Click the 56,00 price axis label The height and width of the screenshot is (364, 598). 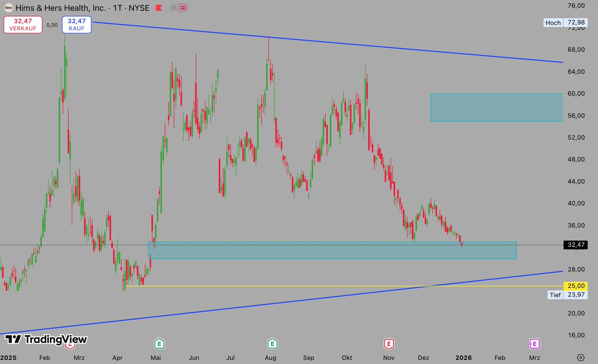[576, 115]
